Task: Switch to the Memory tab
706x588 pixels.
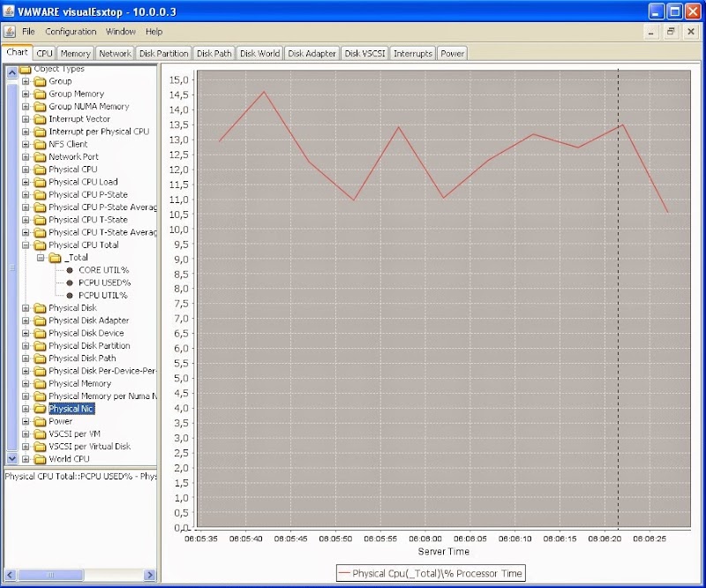Action: click(x=75, y=53)
